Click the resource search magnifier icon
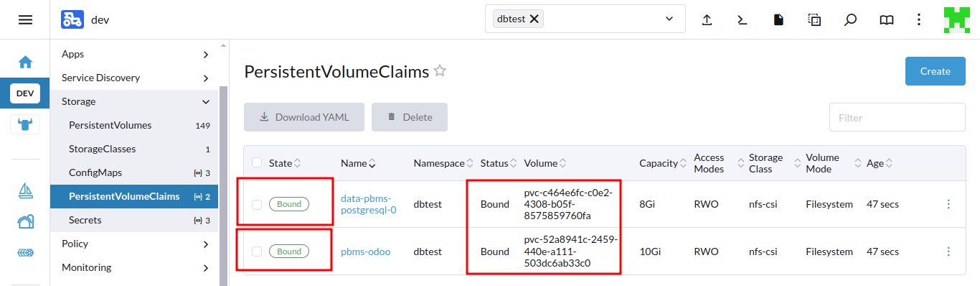Screen dimensions: 980x286 click(x=851, y=19)
